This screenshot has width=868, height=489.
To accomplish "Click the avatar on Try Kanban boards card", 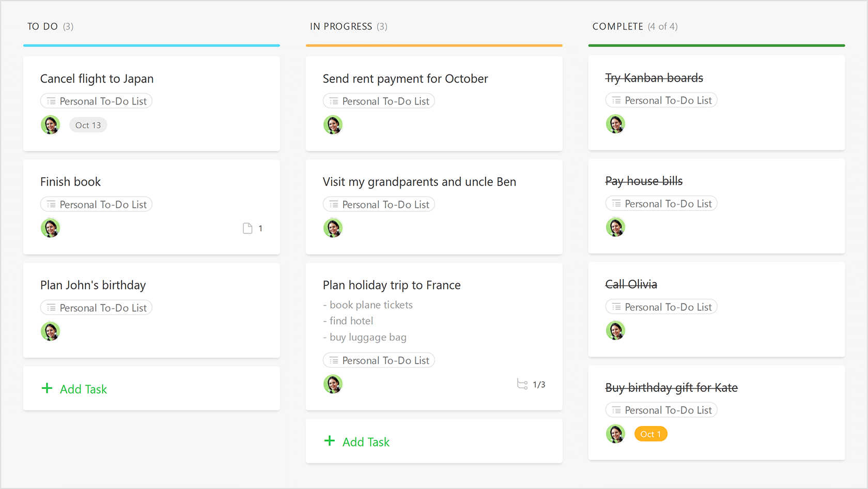I will (615, 124).
